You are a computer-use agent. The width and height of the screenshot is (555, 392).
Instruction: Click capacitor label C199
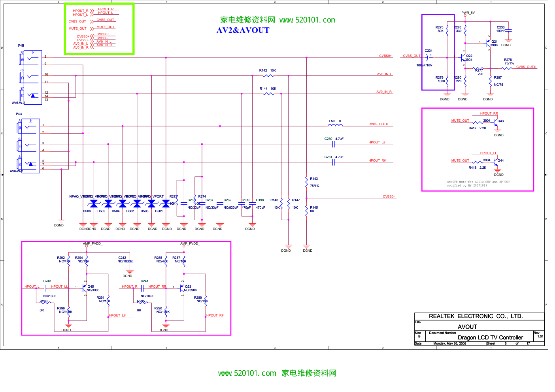(245, 200)
